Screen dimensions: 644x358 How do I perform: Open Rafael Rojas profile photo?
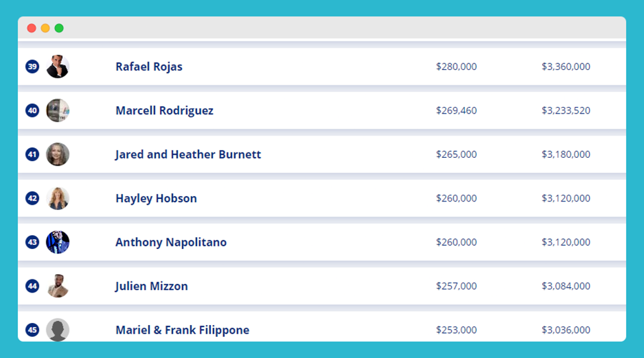pyautogui.click(x=58, y=67)
